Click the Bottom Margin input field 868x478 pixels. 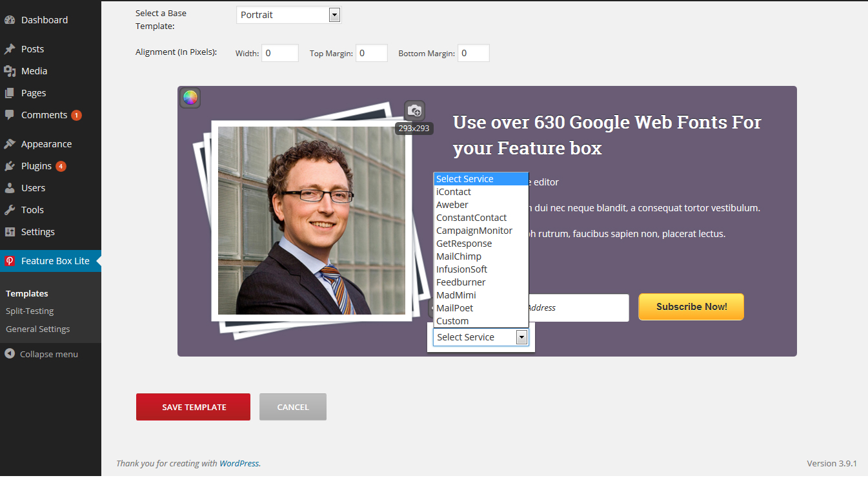[474, 53]
